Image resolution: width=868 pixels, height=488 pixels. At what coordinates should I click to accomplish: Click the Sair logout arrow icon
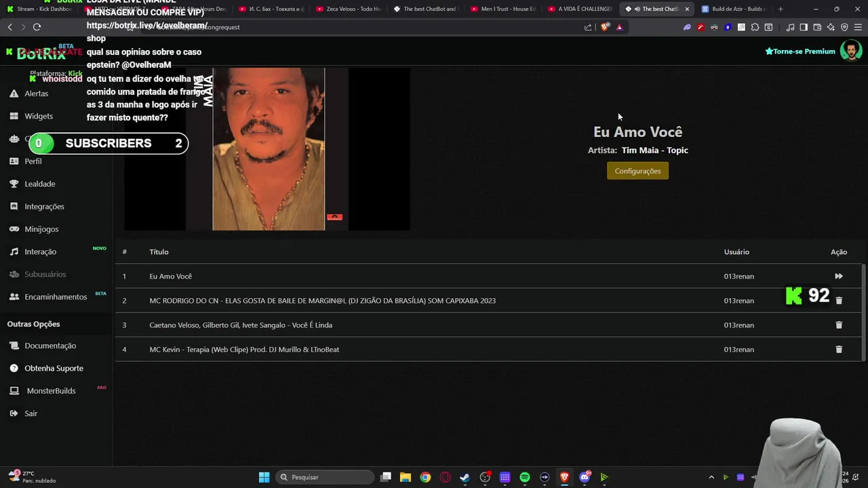tap(14, 413)
